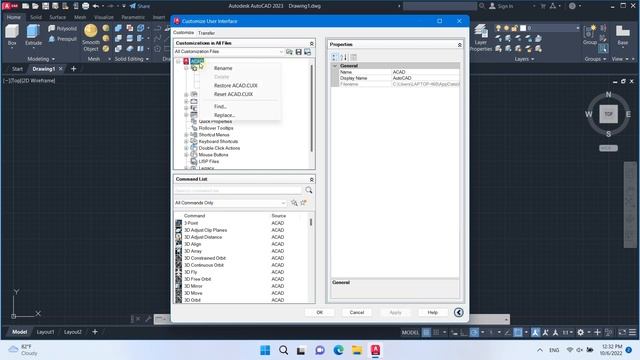Choose Replace... from context menu
The image size is (640, 360).
pyautogui.click(x=224, y=116)
